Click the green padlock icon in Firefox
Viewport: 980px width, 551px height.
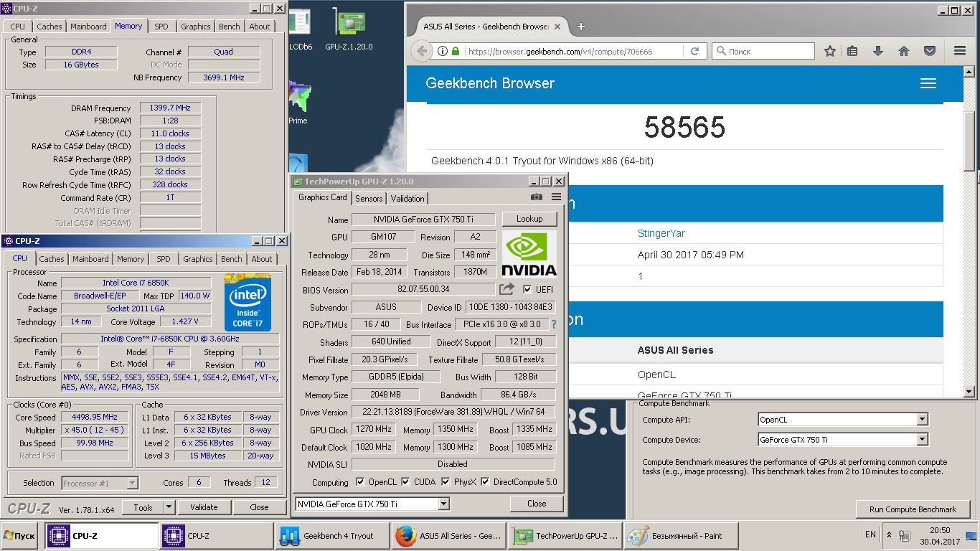456,51
